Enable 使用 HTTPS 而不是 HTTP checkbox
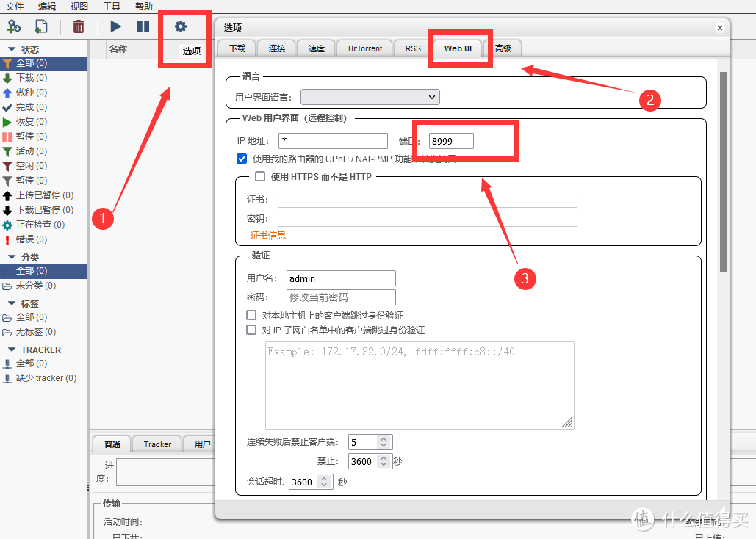The height and width of the screenshot is (539, 756). pyautogui.click(x=260, y=176)
